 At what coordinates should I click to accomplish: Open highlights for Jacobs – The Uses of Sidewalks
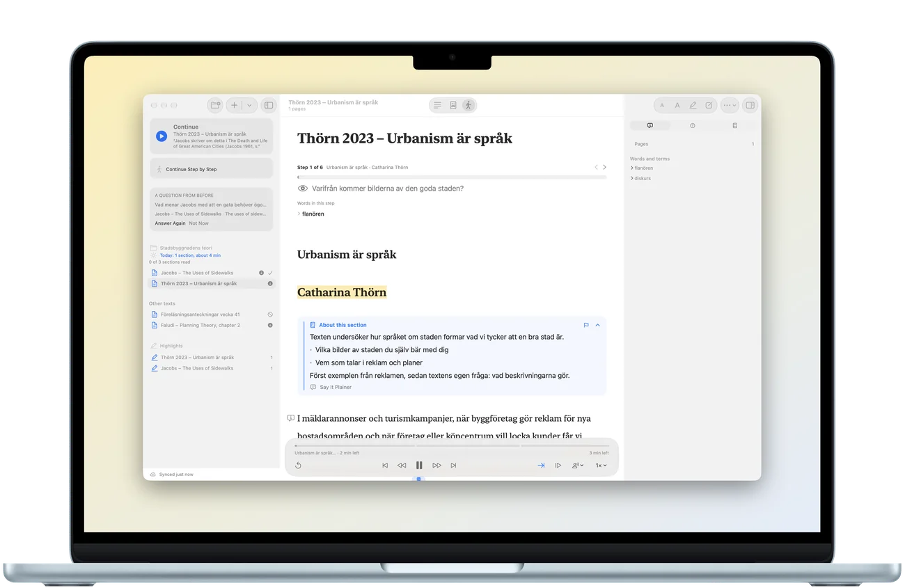coord(212,368)
